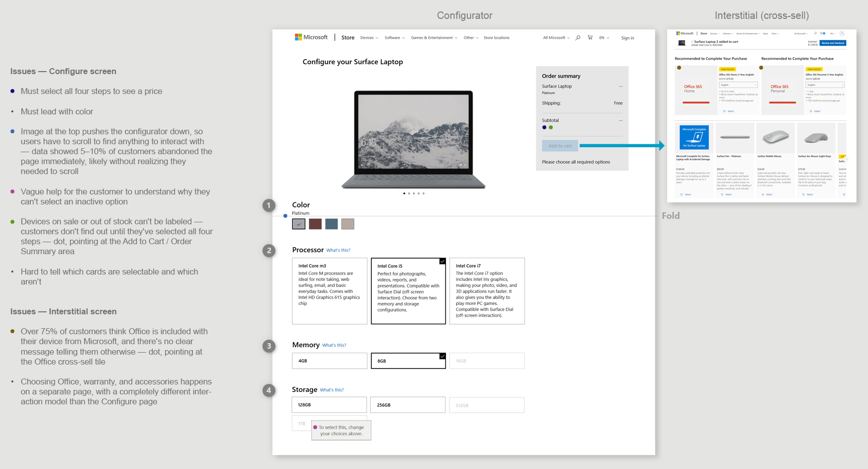The height and width of the screenshot is (469, 868).
Task: Click Select under Surface Mobile Mouse
Action: (767, 194)
